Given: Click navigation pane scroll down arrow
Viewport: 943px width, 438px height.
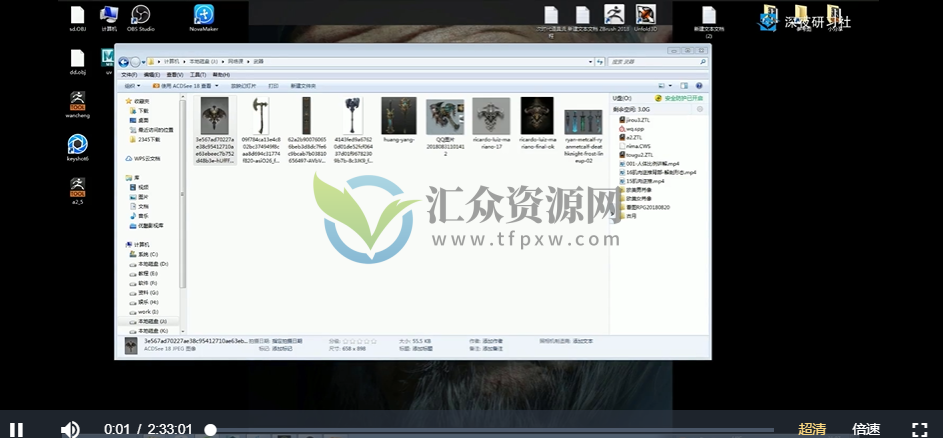Looking at the screenshot, I should (x=183, y=332).
